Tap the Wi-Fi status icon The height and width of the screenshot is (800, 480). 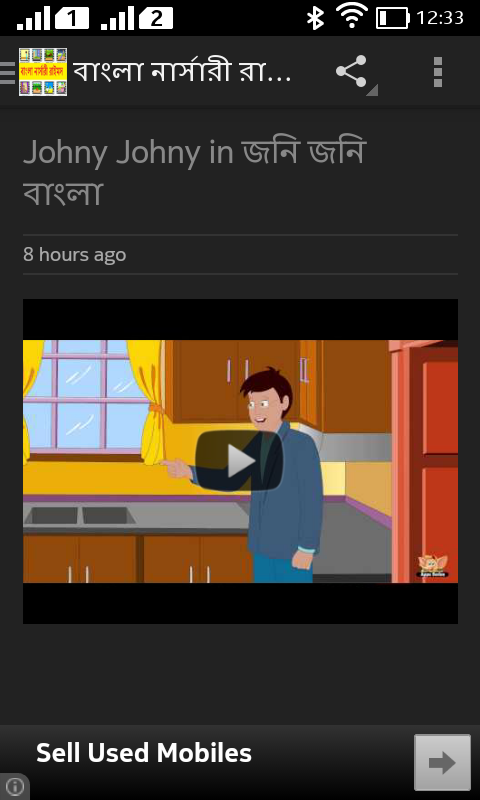pos(352,16)
